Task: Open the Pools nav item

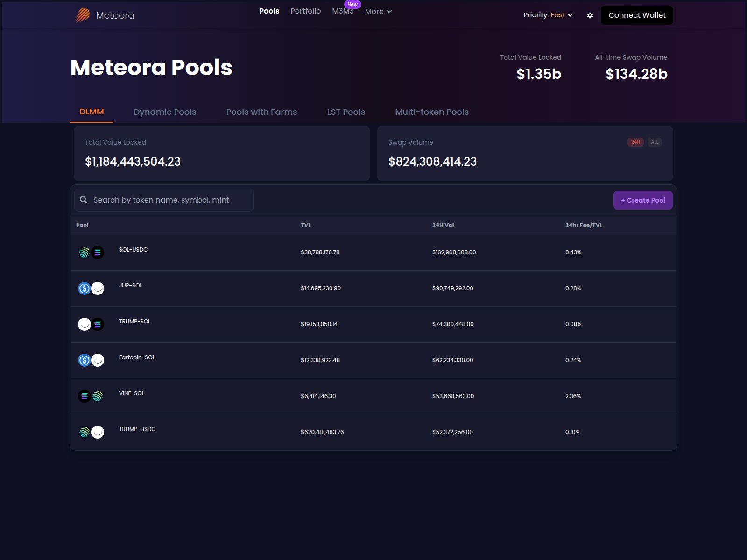Action: [x=269, y=11]
